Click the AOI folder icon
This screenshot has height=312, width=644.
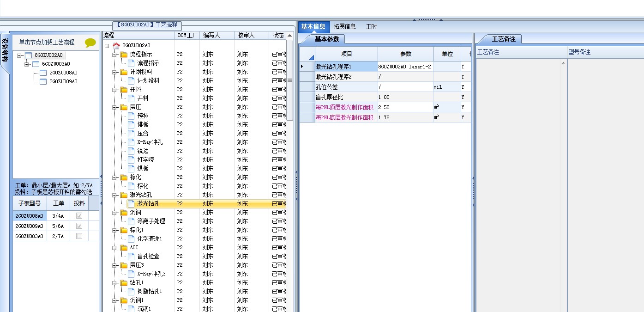tap(124, 247)
